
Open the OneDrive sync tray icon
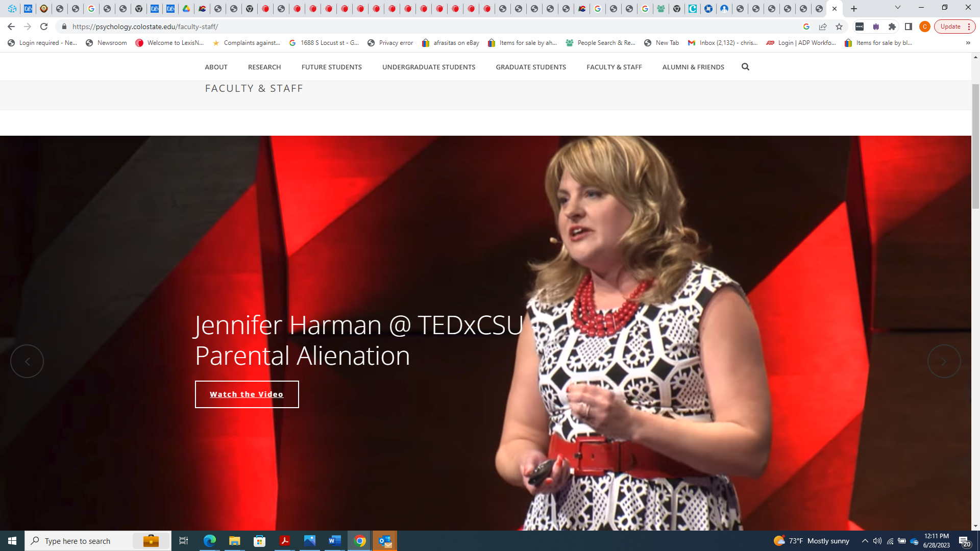coord(914,541)
